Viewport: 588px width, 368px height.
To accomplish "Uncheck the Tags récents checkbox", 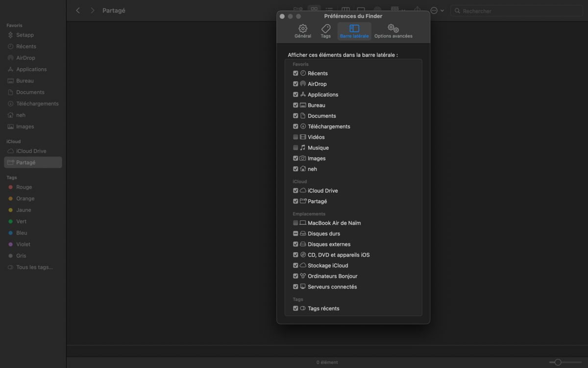I will tap(295, 308).
